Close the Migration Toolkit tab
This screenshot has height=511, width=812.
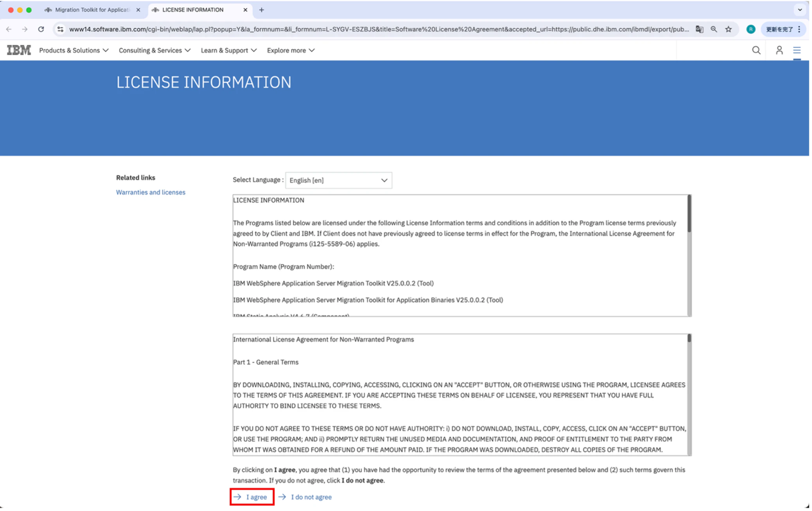pos(138,10)
